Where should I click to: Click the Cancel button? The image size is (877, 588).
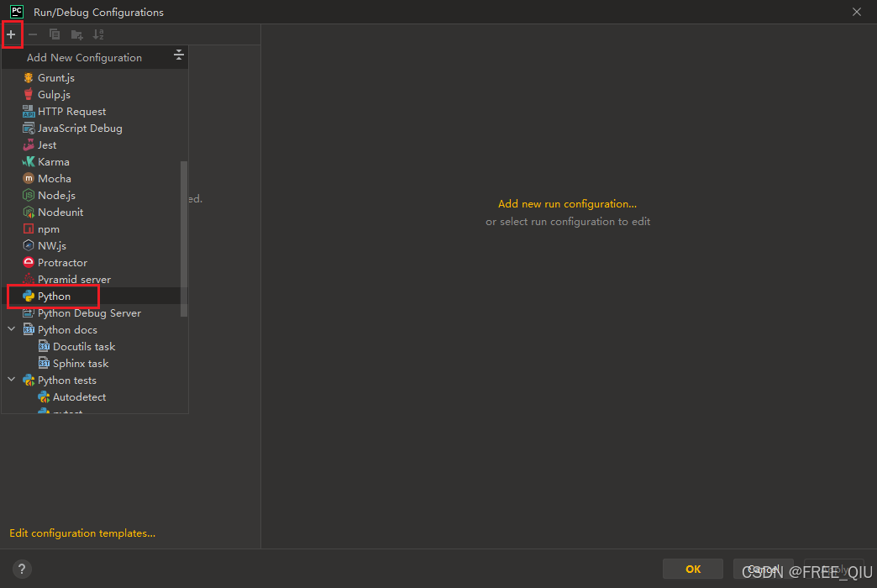pos(763,569)
